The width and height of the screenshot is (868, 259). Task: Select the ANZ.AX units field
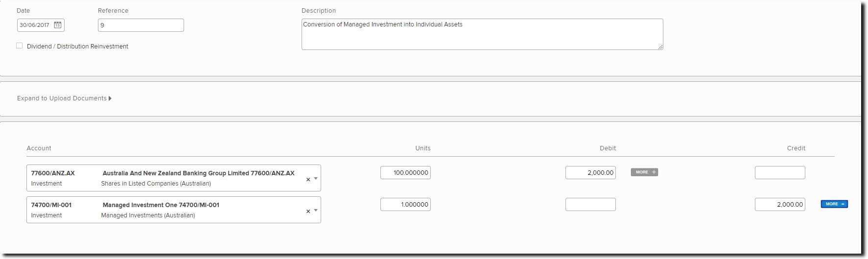pos(405,173)
